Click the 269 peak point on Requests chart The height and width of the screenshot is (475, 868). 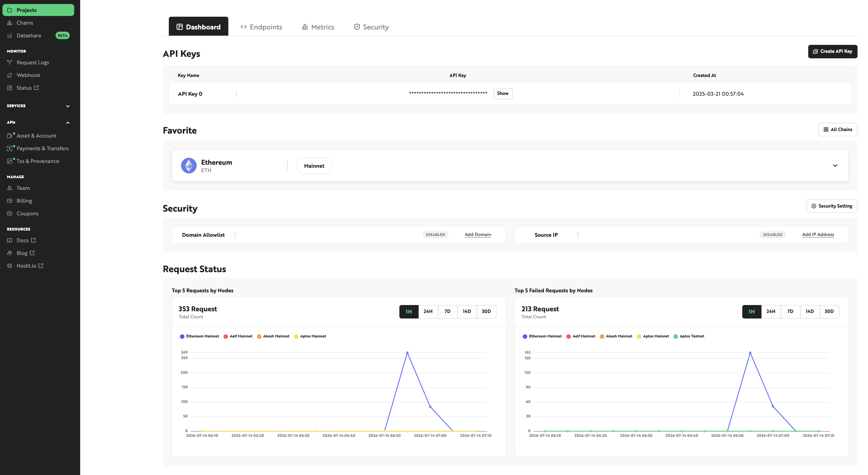(x=407, y=353)
